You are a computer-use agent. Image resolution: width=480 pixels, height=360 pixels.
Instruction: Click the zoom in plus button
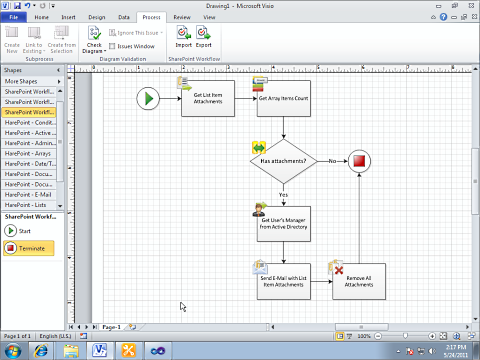pos(432,336)
